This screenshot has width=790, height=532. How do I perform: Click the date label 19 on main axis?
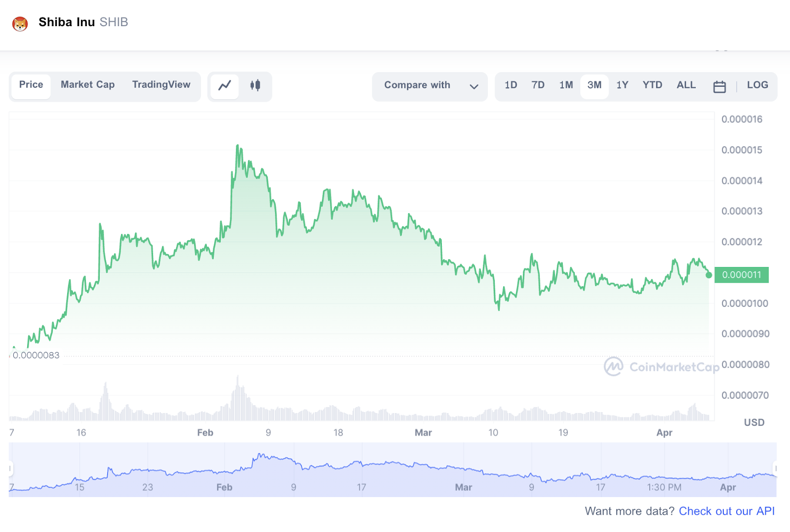coord(563,433)
